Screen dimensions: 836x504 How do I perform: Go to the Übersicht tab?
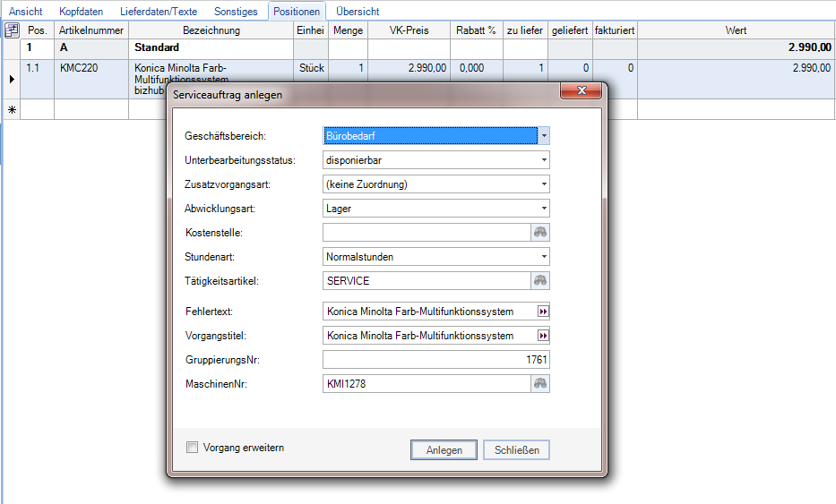pos(358,12)
